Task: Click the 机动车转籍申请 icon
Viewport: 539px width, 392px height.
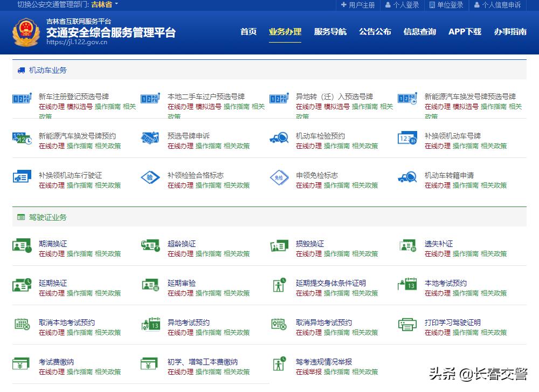Action: coord(407,177)
